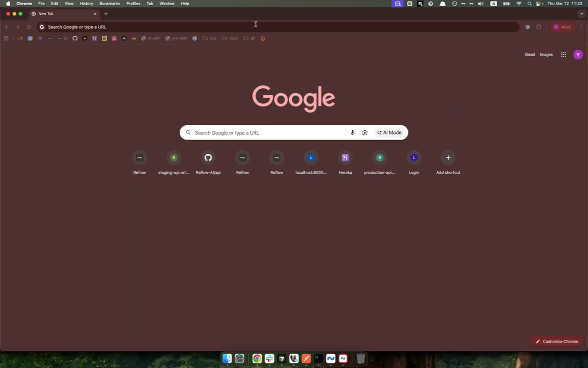The width and height of the screenshot is (588, 368).
Task: Go forward one page
Action: (18, 27)
